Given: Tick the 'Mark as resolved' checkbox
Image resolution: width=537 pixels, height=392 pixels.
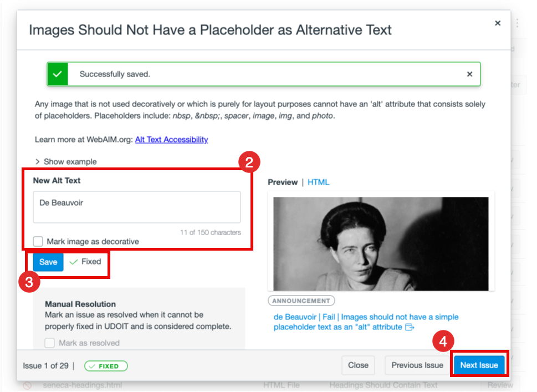Looking at the screenshot, I should (x=50, y=343).
